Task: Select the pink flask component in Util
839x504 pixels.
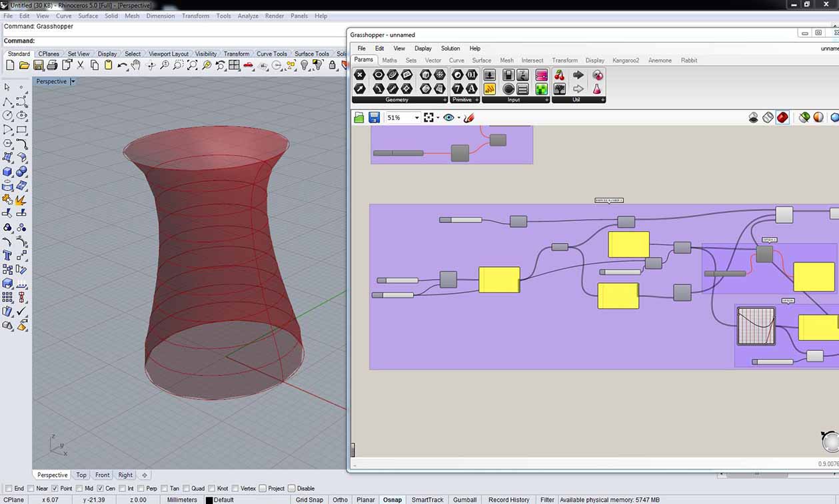Action: tap(597, 89)
